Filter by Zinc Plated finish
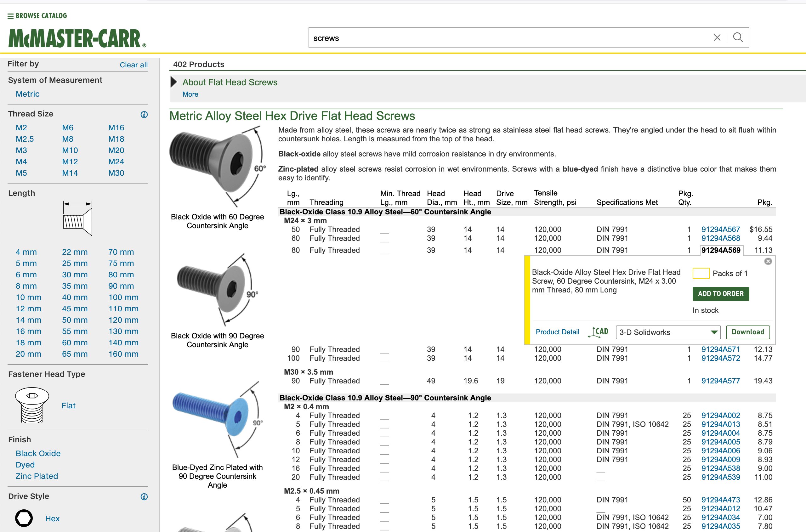 pos(37,476)
